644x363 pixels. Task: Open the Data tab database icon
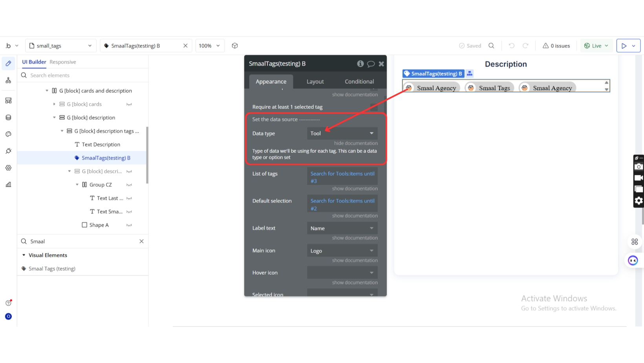8,117
